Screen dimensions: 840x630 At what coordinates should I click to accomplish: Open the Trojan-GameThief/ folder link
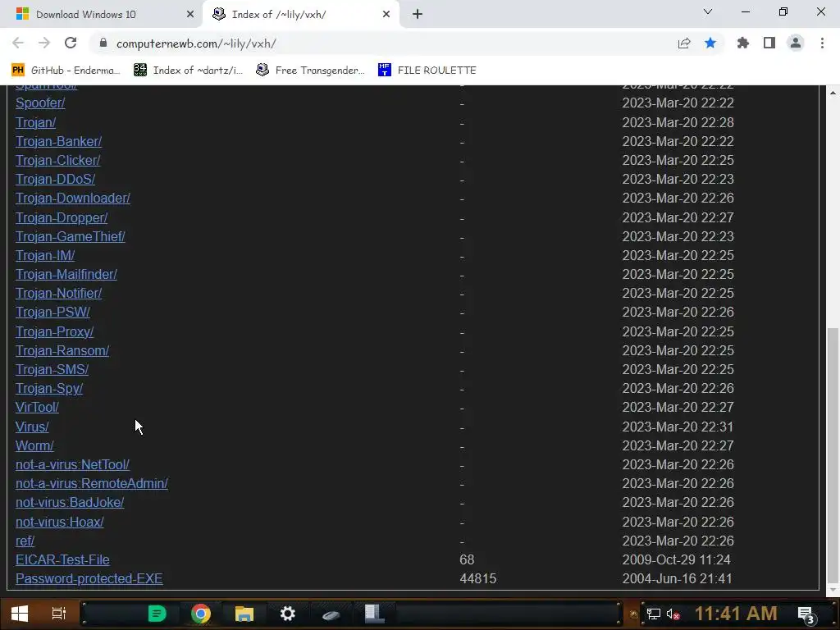71,236
